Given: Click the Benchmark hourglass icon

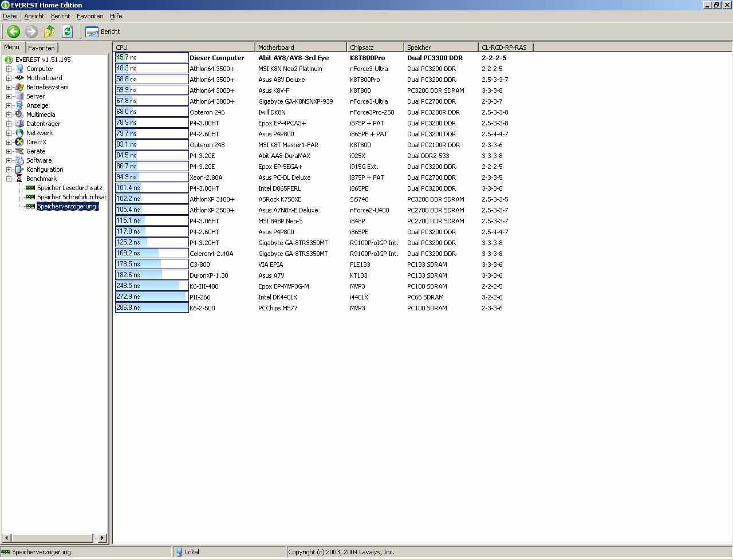Looking at the screenshot, I should click(19, 179).
